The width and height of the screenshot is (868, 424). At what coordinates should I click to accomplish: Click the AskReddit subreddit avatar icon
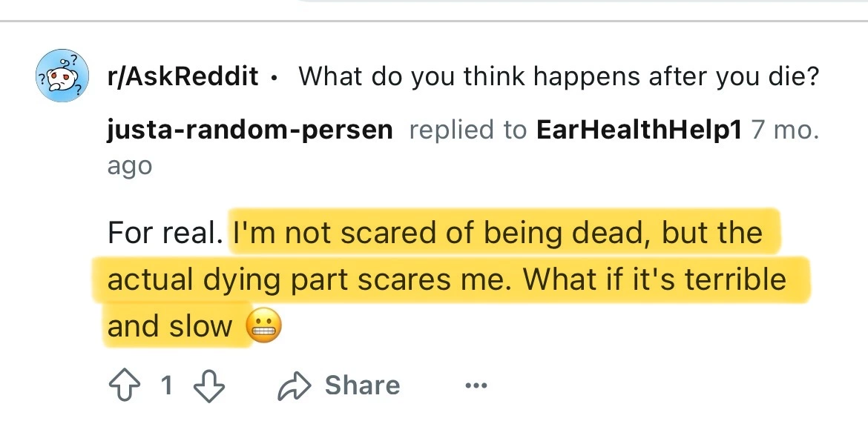pos(62,75)
